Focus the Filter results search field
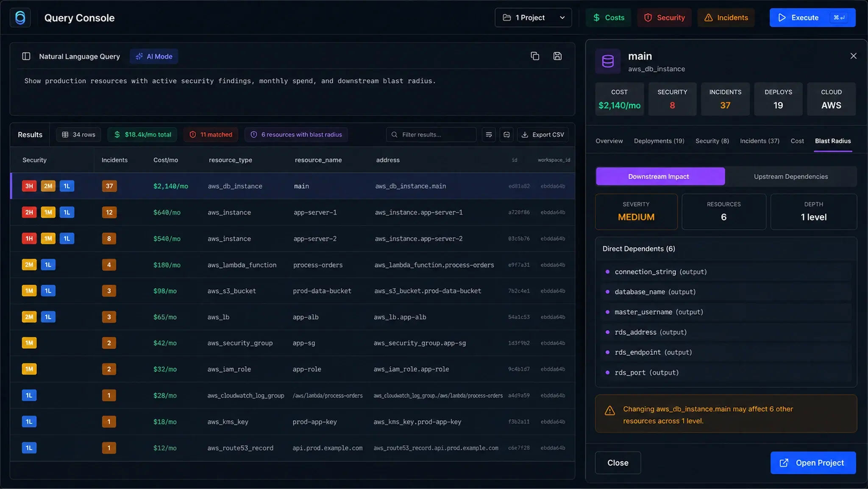Screen dimensions: 868x489 click(x=431, y=134)
